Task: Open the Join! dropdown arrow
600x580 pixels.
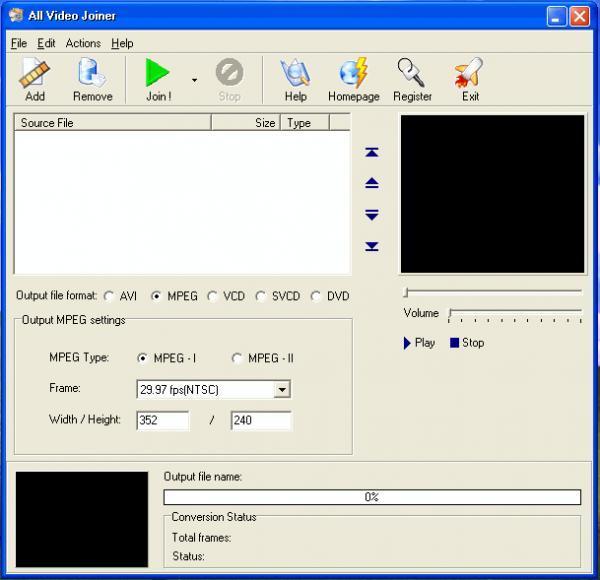Action: coord(194,80)
